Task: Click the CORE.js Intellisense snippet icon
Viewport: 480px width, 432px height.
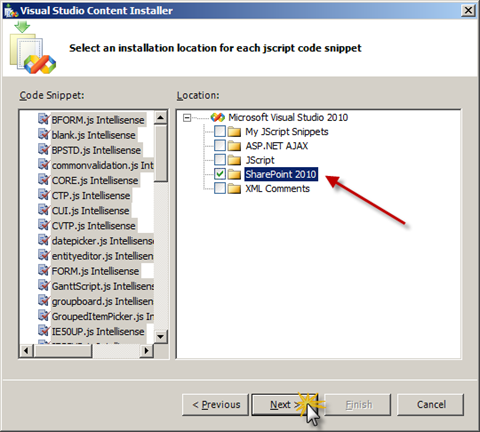Action: click(x=43, y=180)
